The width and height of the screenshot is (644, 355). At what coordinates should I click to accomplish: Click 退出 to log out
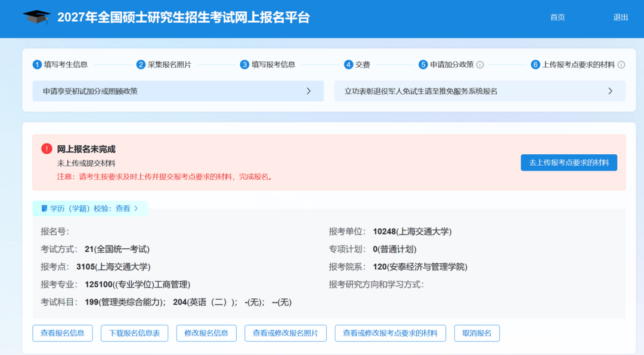(621, 17)
